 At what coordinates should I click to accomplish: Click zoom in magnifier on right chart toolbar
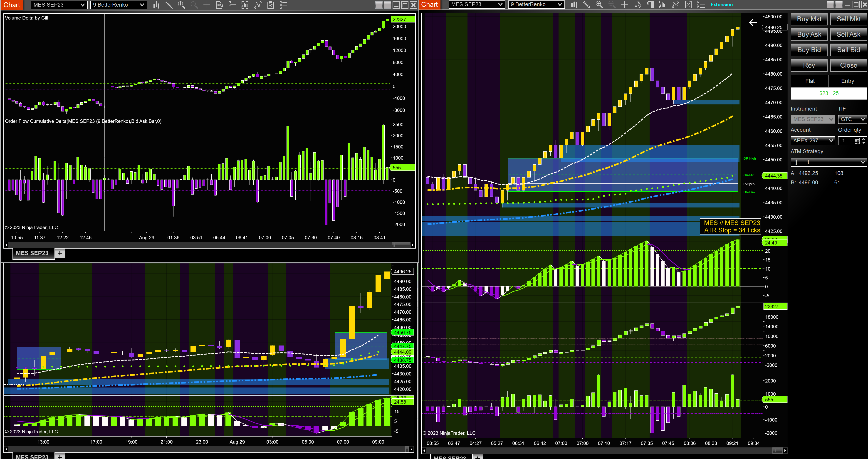click(599, 5)
